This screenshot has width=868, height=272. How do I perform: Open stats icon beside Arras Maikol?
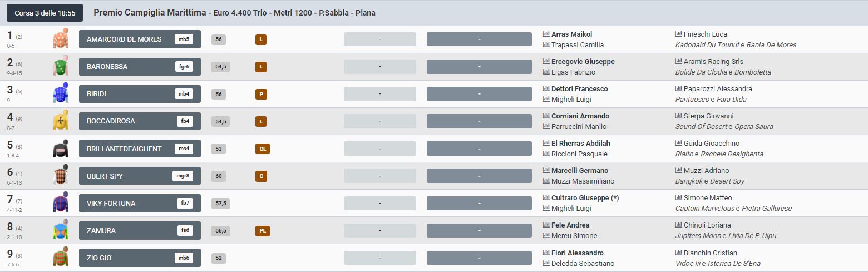(546, 34)
